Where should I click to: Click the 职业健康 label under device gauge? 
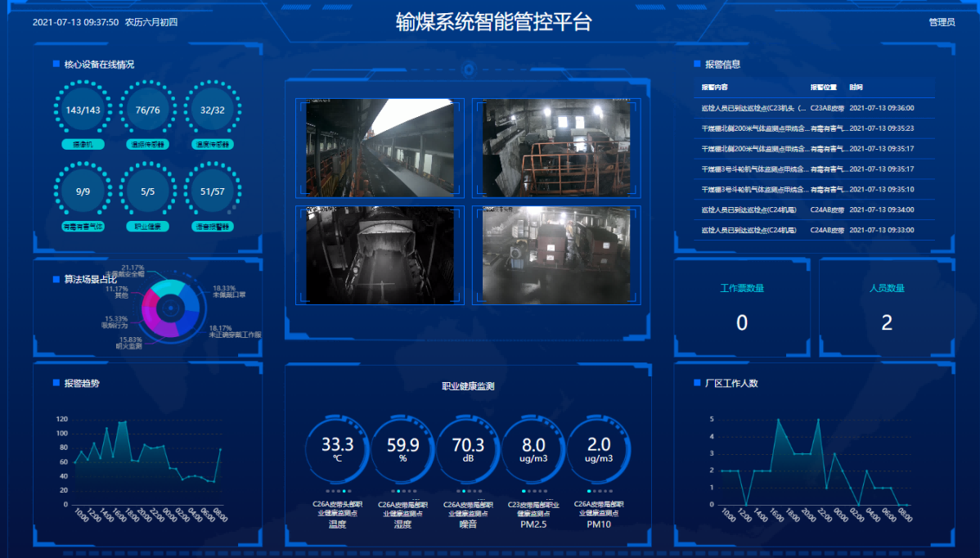pyautogui.click(x=147, y=226)
